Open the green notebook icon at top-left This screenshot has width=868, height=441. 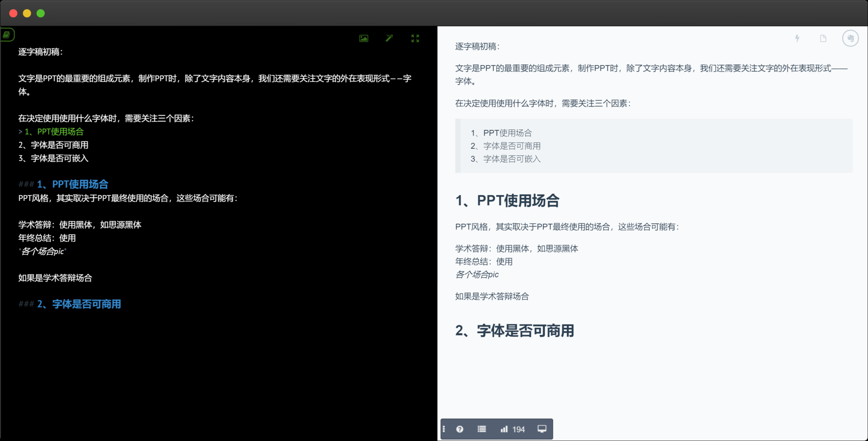[x=7, y=34]
